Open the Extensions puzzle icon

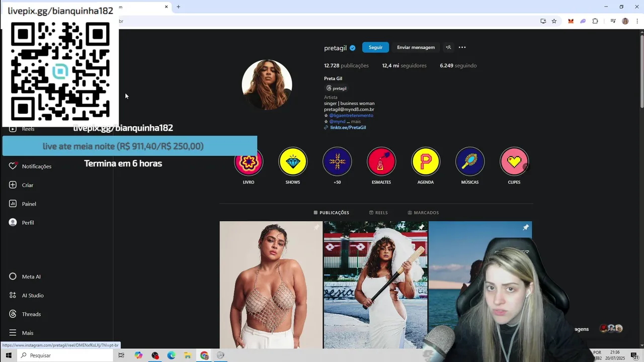(595, 21)
